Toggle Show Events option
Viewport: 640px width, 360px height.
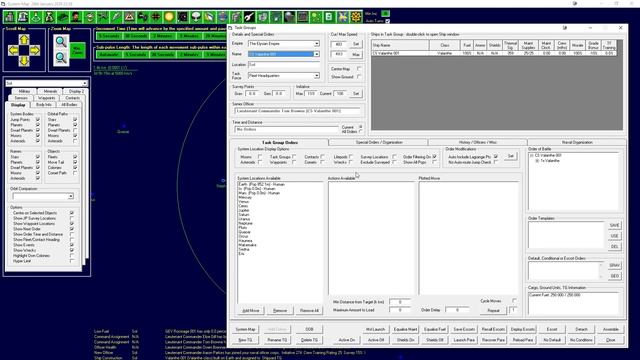[x=72, y=245]
